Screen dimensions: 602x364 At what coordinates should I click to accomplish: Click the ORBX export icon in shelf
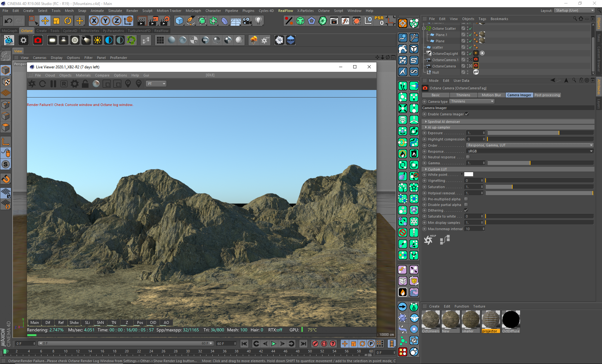[x=291, y=40]
